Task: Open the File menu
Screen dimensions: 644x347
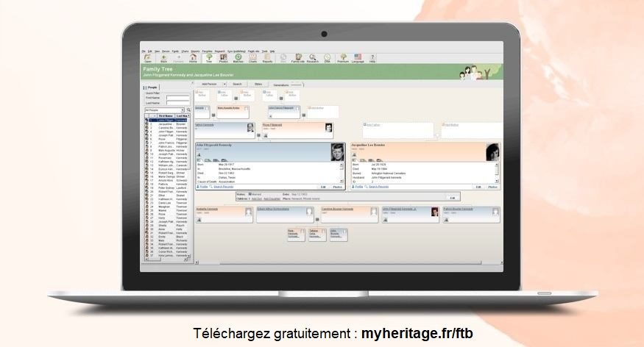Action: [x=144, y=51]
